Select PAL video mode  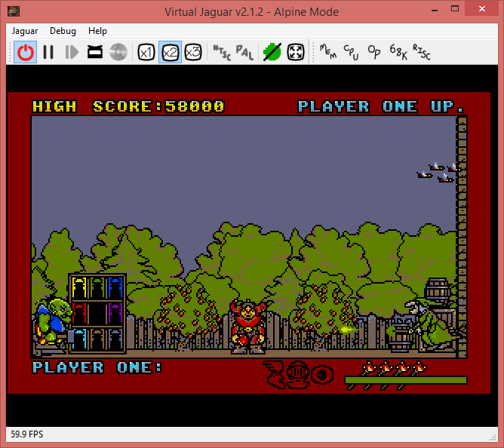(x=244, y=52)
